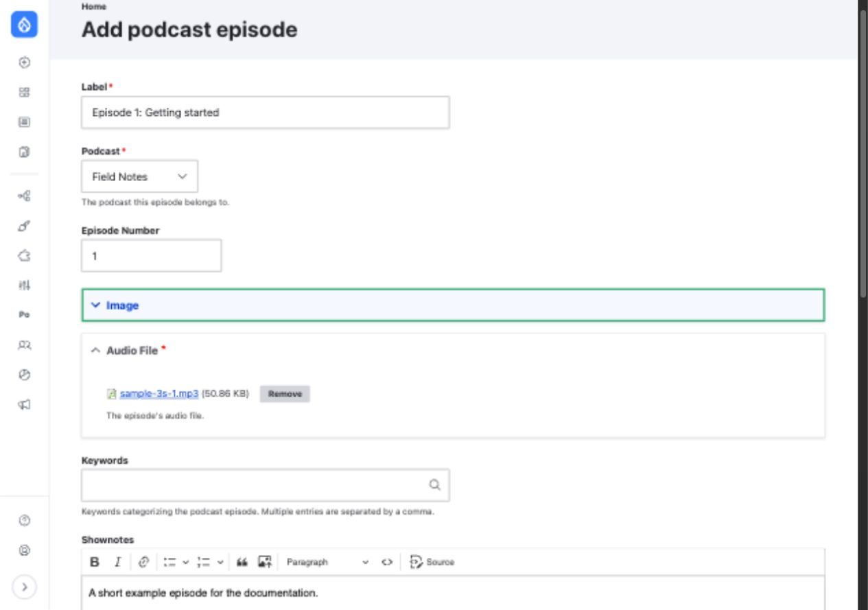The image size is (868, 610).
Task: Click the inline code toolbar icon
Action: (x=388, y=562)
